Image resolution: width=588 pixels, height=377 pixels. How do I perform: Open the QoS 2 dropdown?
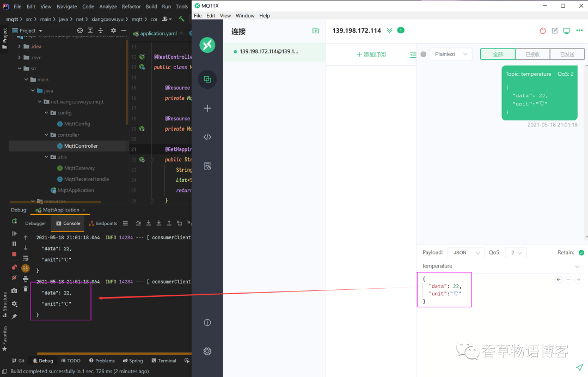[x=516, y=253]
